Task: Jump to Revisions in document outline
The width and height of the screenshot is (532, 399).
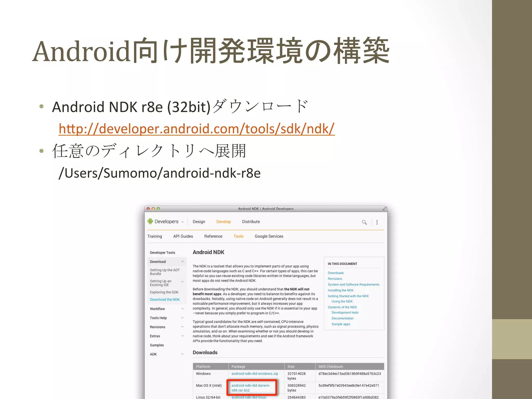Action: pyautogui.click(x=335, y=278)
